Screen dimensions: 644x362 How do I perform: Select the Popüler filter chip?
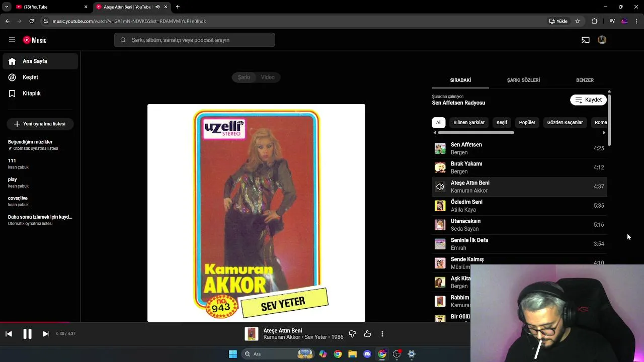pyautogui.click(x=527, y=123)
